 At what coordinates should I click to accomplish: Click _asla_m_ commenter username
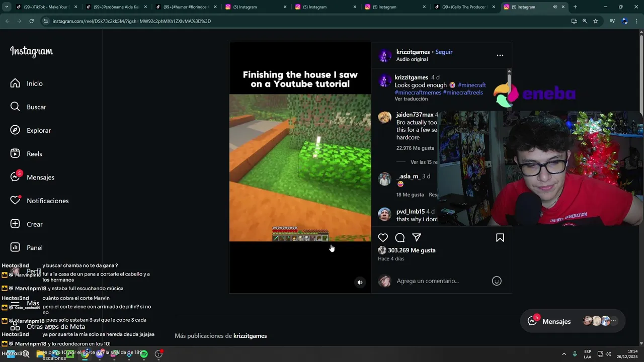coord(408,176)
